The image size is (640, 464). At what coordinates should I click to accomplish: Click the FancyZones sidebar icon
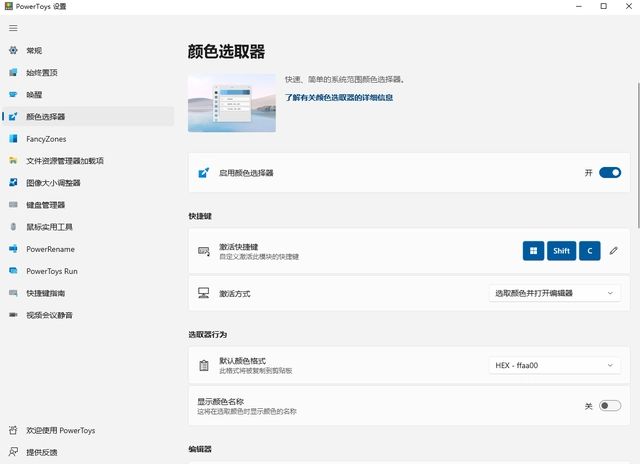click(13, 138)
